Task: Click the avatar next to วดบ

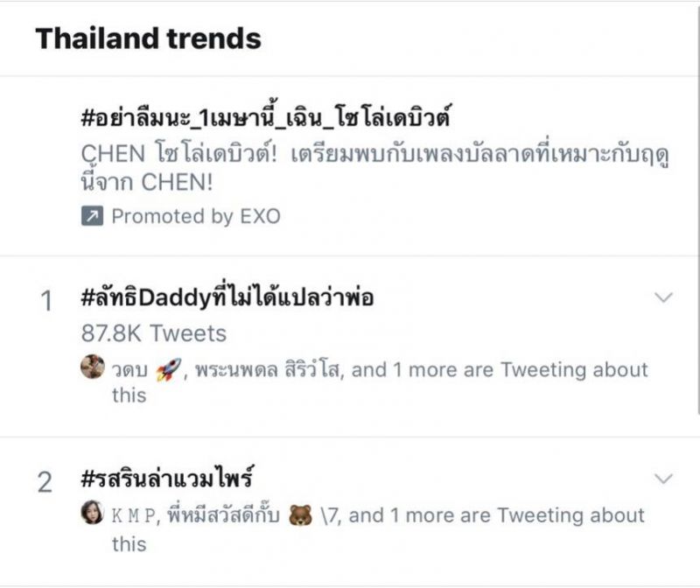Action: point(92,368)
